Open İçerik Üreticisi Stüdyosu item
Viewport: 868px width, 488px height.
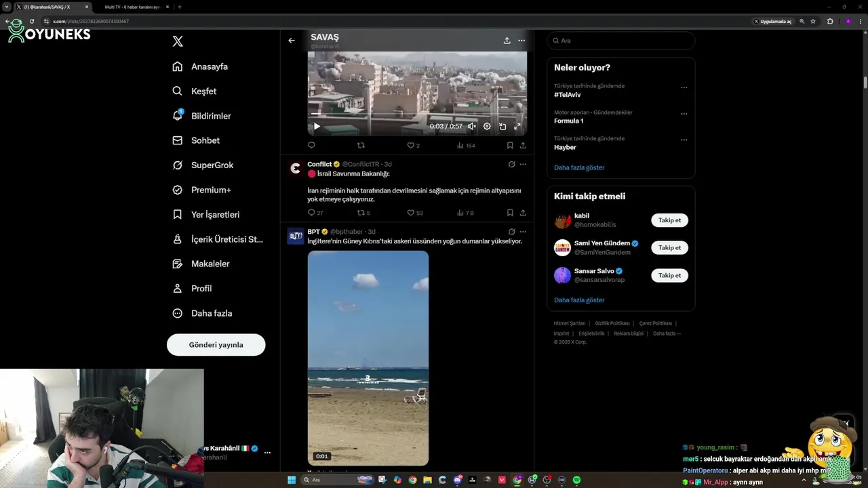tap(218, 239)
